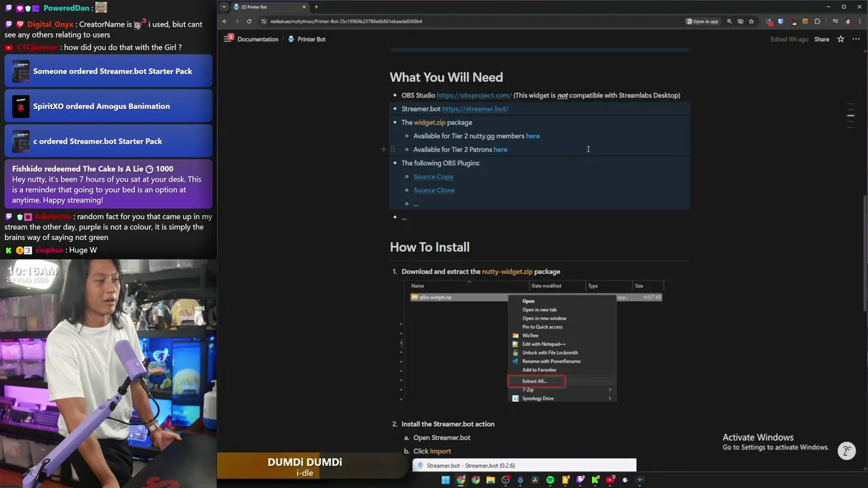Click the crossed-eye tracking protection icon
Viewport: 868px width, 488px height.
pyautogui.click(x=741, y=21)
